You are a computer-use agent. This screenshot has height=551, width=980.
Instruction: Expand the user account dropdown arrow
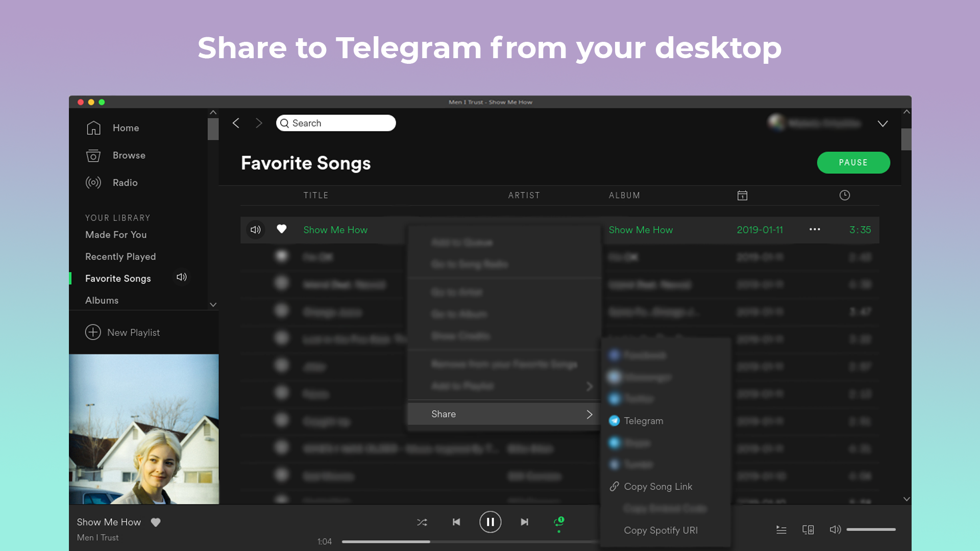[x=883, y=123]
